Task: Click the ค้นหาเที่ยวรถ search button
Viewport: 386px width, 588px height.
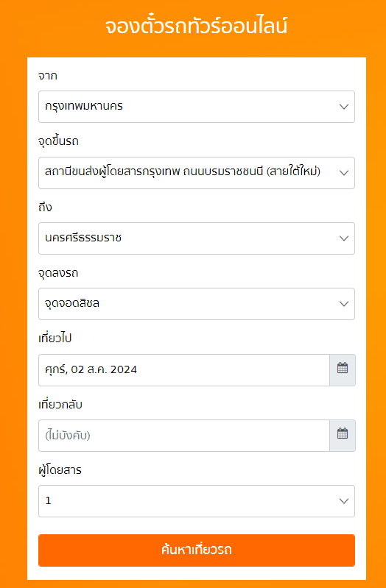Action: pos(197,550)
